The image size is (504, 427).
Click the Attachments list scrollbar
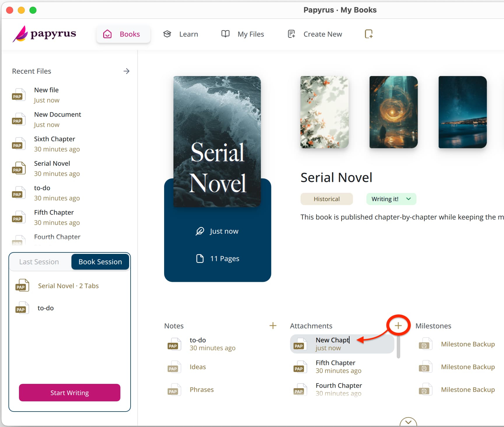[x=398, y=347]
